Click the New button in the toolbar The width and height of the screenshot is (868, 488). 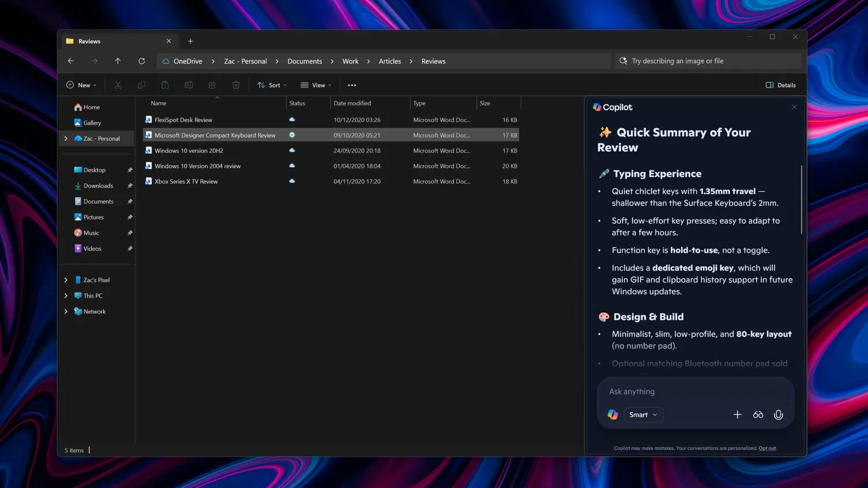pyautogui.click(x=82, y=85)
